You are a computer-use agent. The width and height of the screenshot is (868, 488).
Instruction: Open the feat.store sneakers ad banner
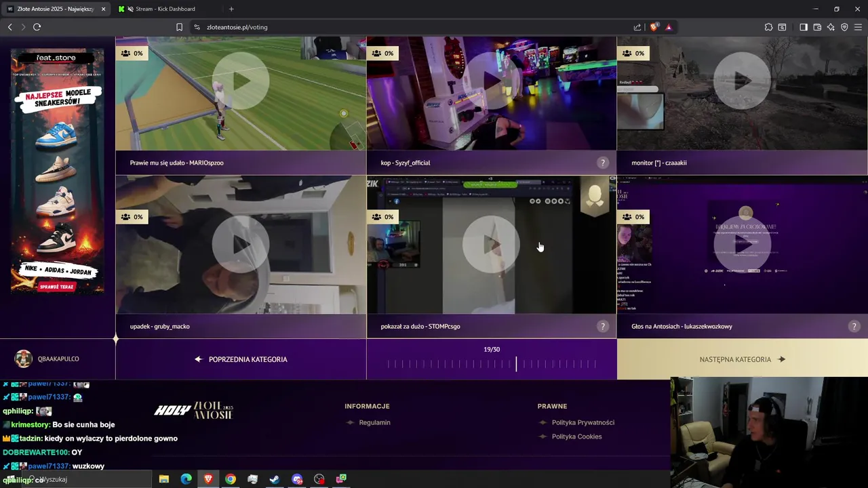coord(58,169)
